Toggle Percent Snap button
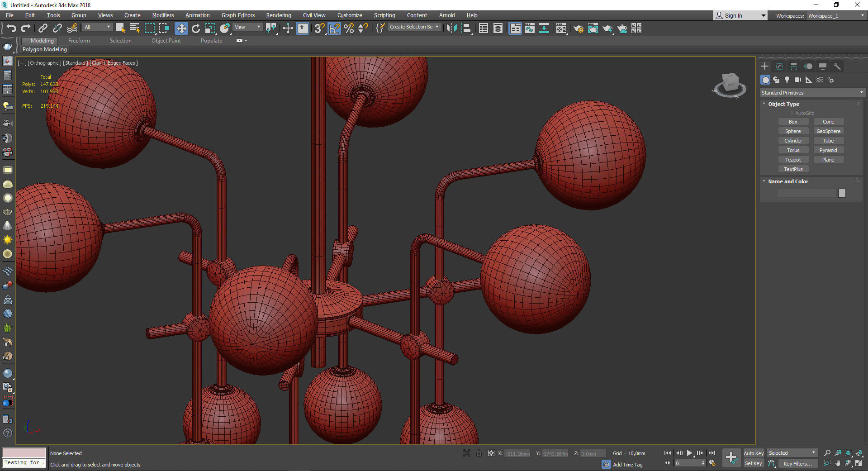 tap(349, 29)
